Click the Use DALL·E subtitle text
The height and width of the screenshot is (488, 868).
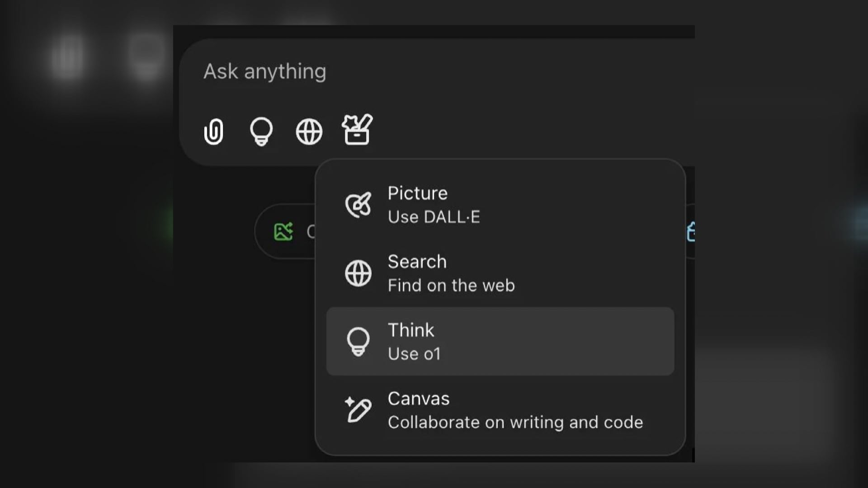434,217
